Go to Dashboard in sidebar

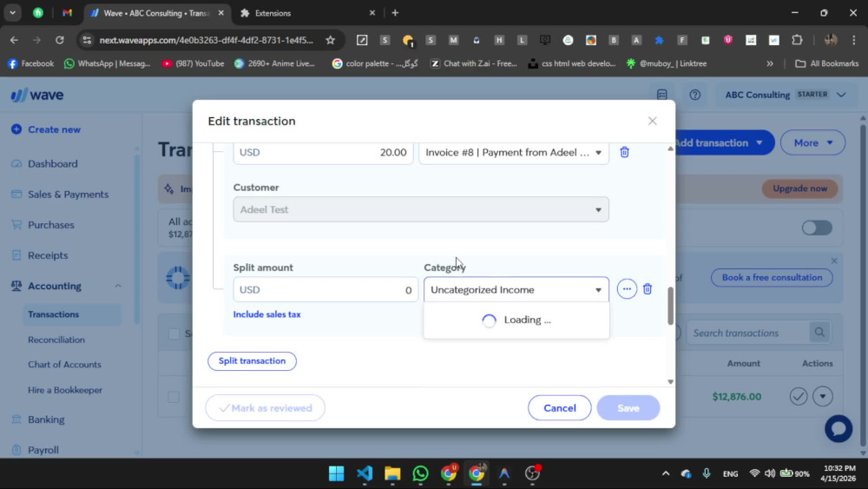pyautogui.click(x=53, y=164)
